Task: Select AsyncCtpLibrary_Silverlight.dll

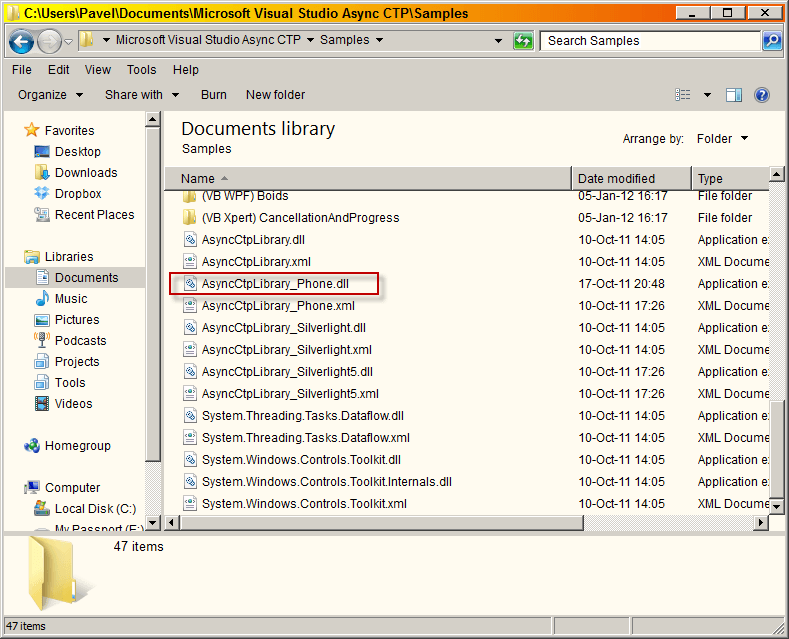Action: 283,328
